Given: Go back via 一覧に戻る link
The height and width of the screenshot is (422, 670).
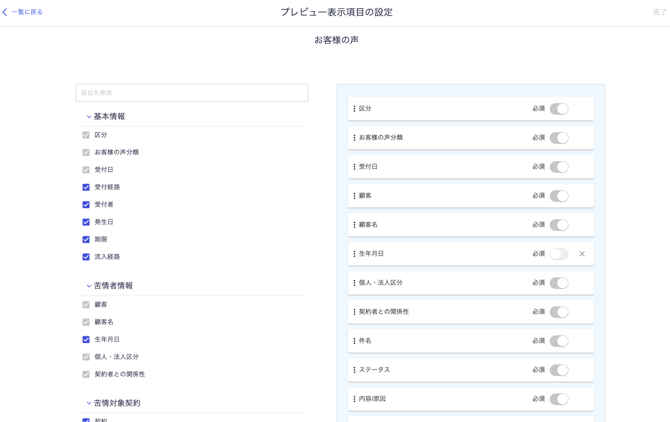Looking at the screenshot, I should point(27,12).
